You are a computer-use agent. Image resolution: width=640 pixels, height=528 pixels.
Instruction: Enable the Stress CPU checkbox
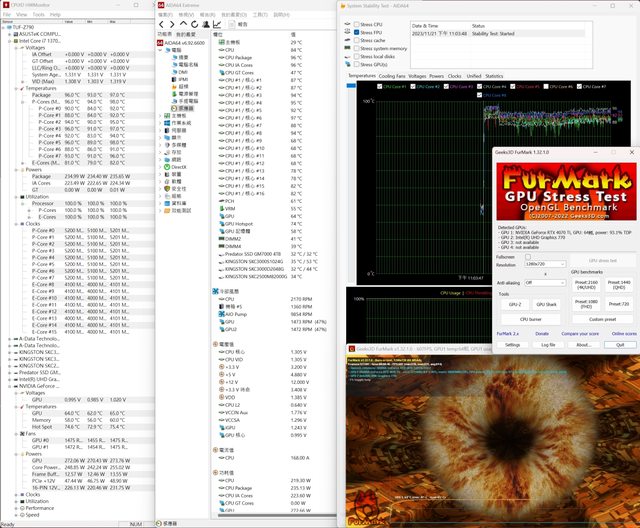(x=354, y=25)
